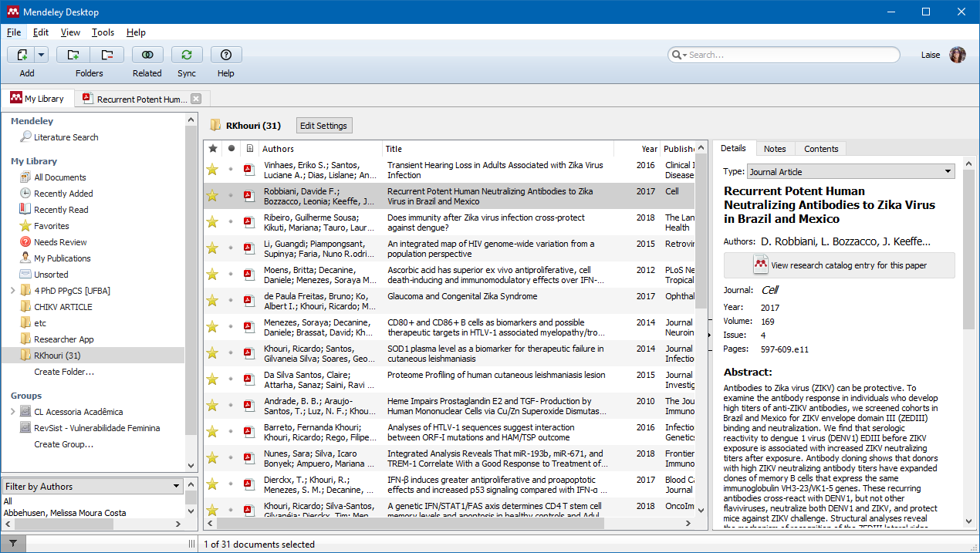
Task: Click the Create Group... link
Action: click(64, 444)
